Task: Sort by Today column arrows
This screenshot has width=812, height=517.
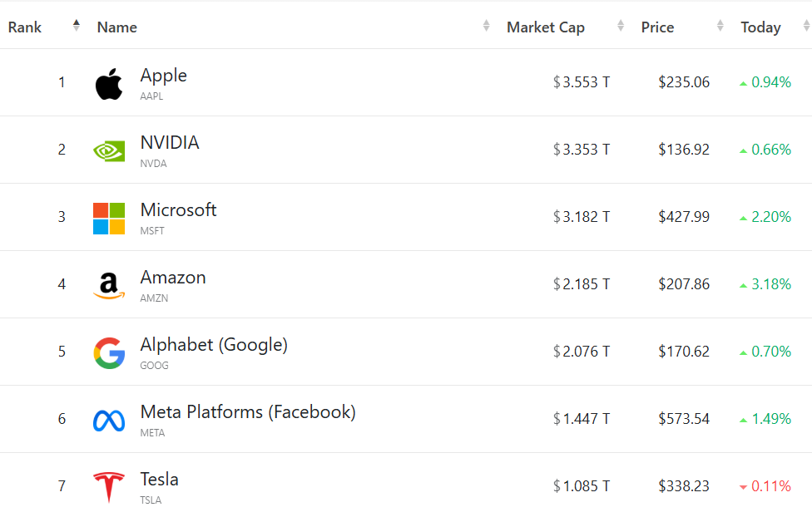Action: pyautogui.click(x=806, y=27)
